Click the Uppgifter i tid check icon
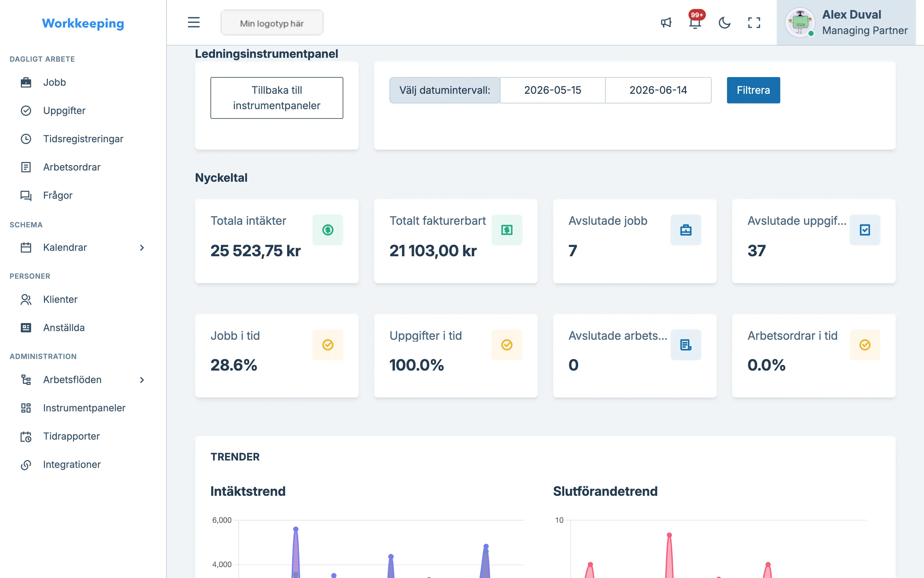924x578 pixels. coord(507,345)
